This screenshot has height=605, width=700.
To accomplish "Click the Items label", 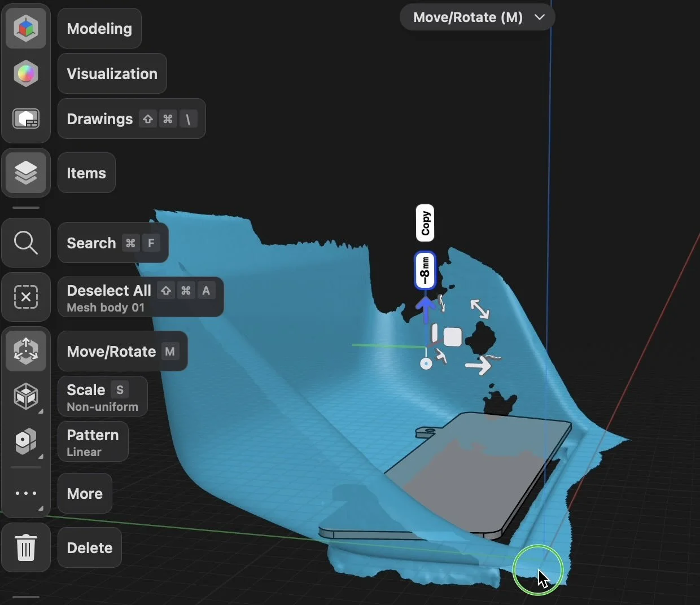I will (x=86, y=173).
